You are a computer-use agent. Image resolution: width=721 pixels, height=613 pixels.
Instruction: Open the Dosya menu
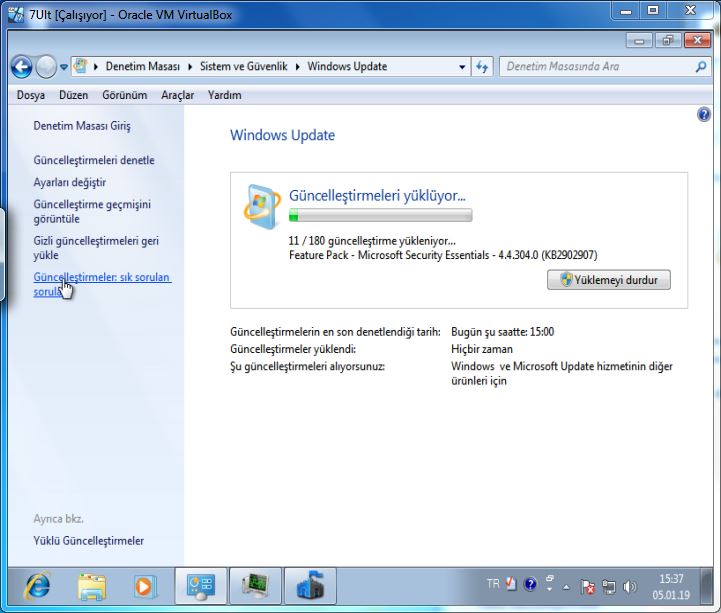click(x=31, y=95)
